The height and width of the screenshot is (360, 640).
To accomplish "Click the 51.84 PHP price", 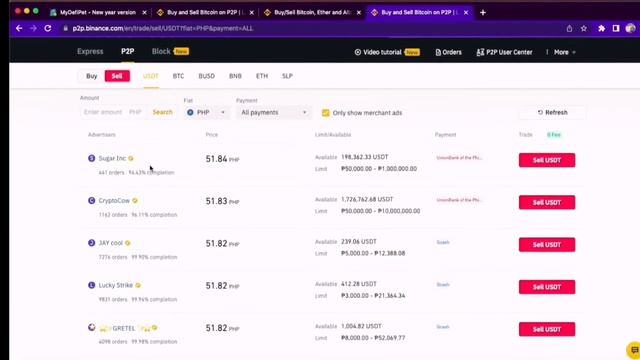I will pyautogui.click(x=222, y=159).
